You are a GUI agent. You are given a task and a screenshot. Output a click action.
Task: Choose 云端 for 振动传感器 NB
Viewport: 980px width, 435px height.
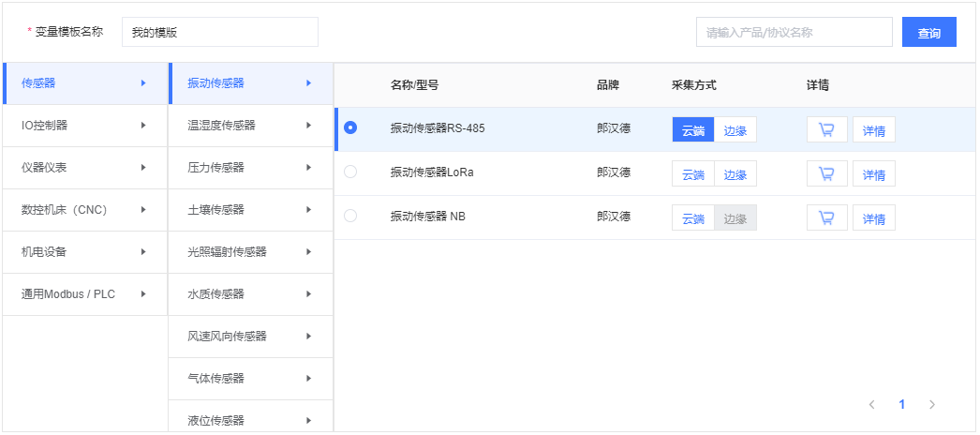coord(692,218)
